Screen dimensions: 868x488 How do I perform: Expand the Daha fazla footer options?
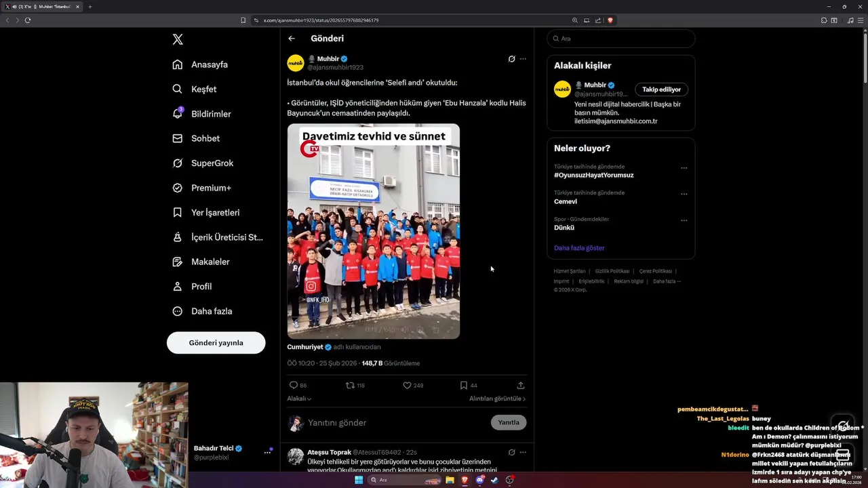[x=667, y=281]
